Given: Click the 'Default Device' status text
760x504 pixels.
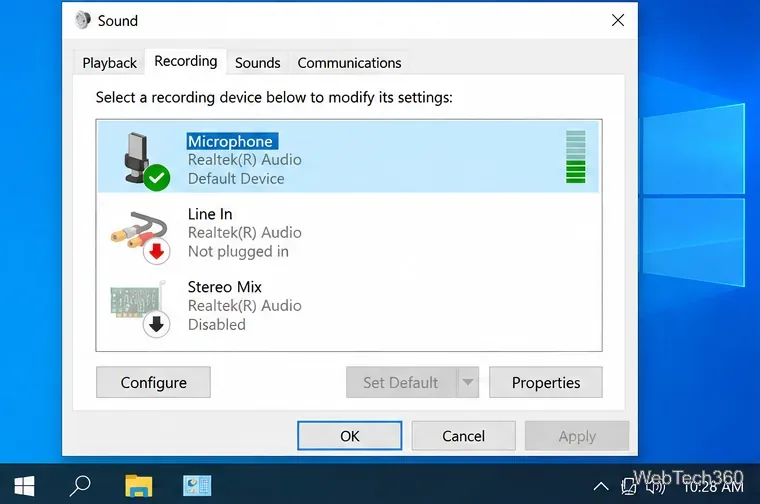Looking at the screenshot, I should (x=236, y=179).
